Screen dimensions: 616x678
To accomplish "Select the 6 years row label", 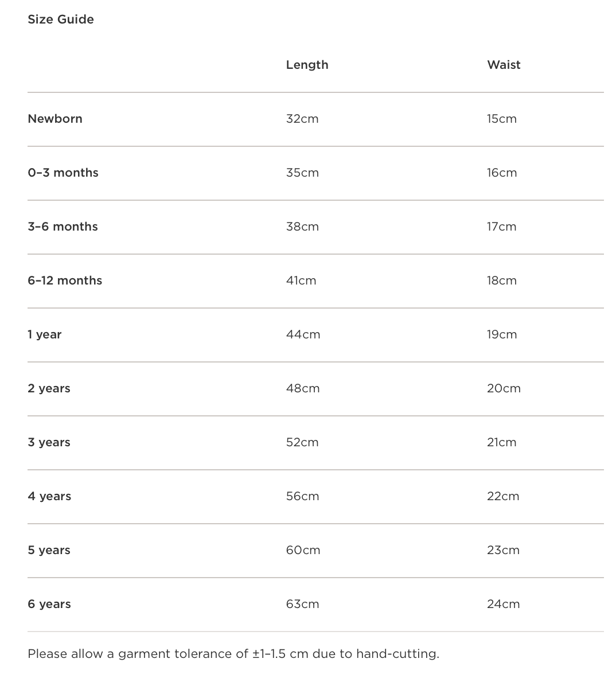I will pyautogui.click(x=49, y=604).
